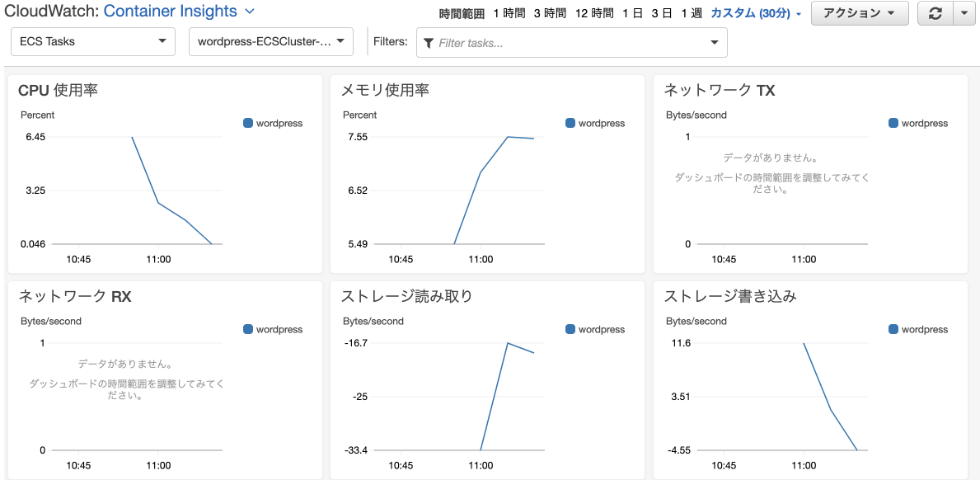Select the 1 週 time range

(x=692, y=13)
